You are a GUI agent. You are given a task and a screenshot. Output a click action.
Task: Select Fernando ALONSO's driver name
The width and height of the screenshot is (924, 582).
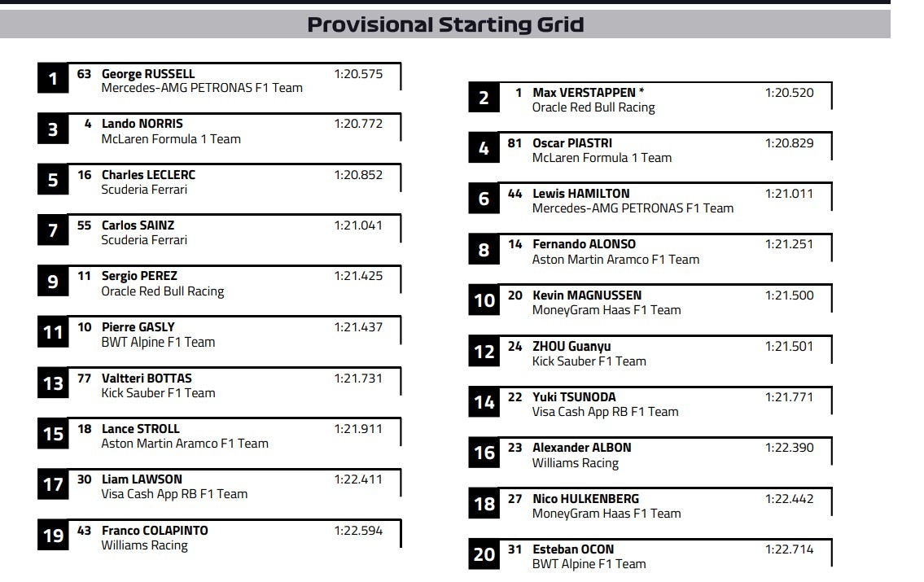click(584, 244)
